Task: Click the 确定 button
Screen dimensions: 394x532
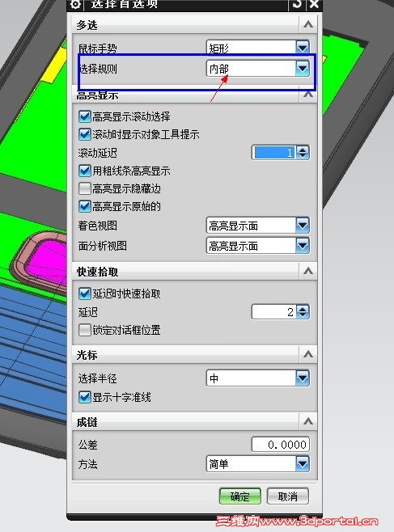Action: pos(240,496)
